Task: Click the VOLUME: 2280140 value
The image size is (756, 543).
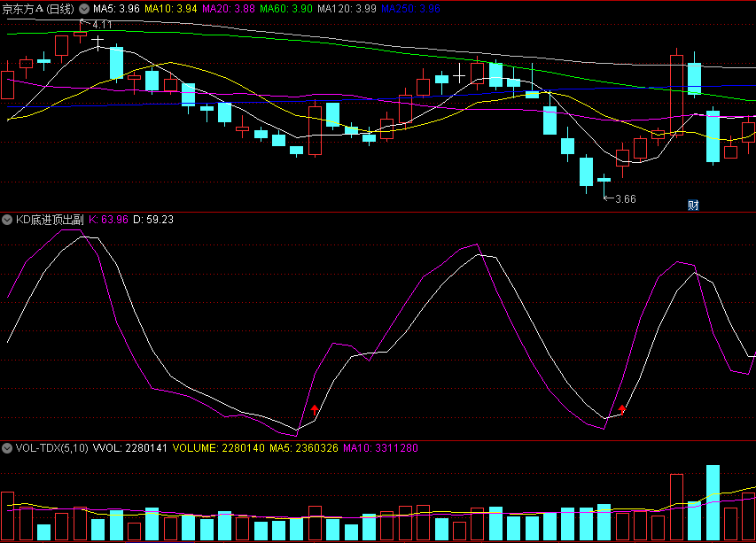Action: pyautogui.click(x=218, y=448)
